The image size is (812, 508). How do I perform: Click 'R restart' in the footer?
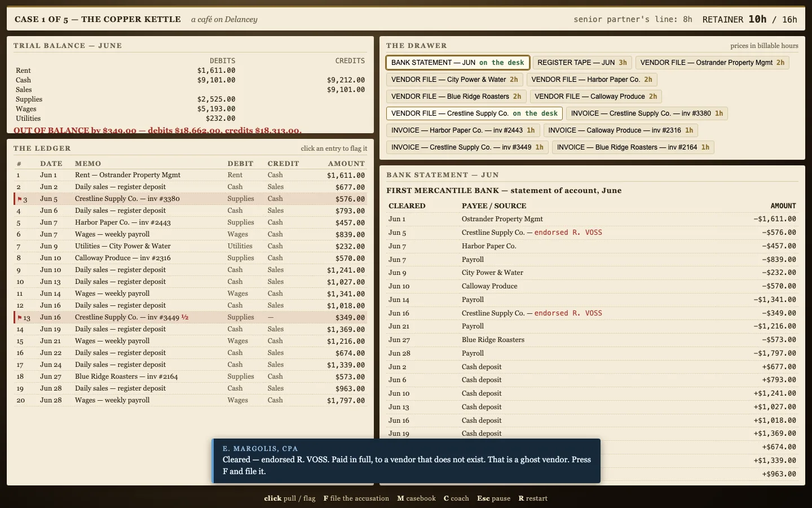(x=533, y=498)
